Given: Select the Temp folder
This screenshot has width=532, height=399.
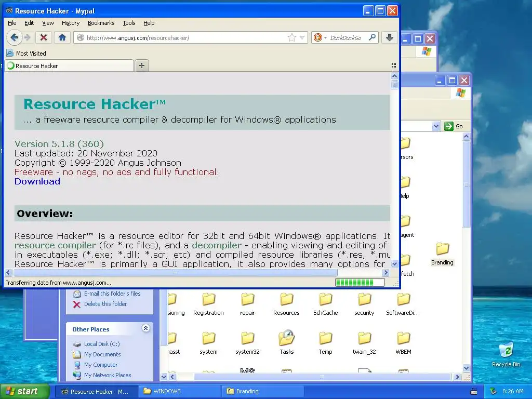Looking at the screenshot, I should 325,343.
